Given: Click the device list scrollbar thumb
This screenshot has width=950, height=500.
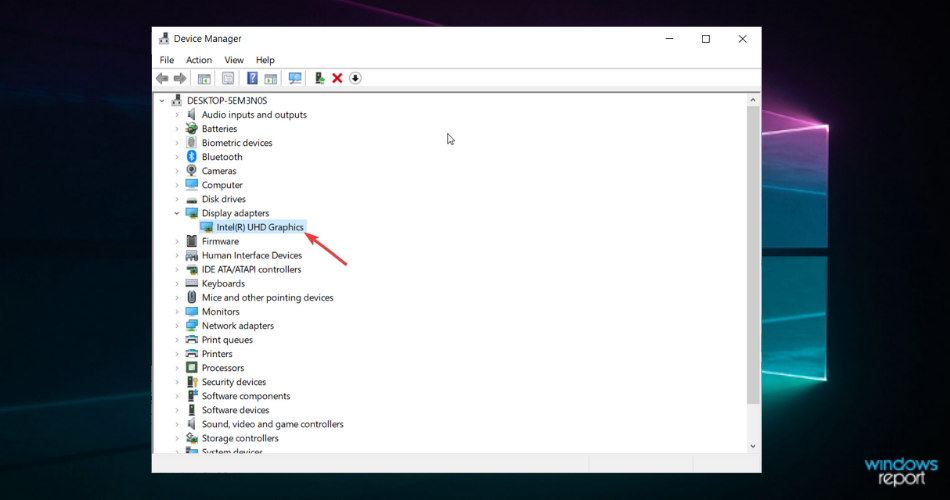Looking at the screenshot, I should tap(752, 255).
